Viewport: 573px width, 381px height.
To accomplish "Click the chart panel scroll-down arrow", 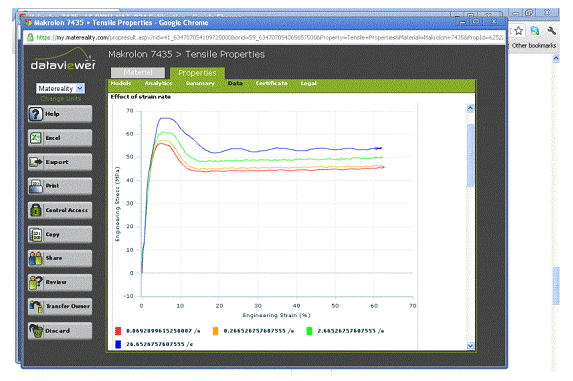I will tap(470, 346).
